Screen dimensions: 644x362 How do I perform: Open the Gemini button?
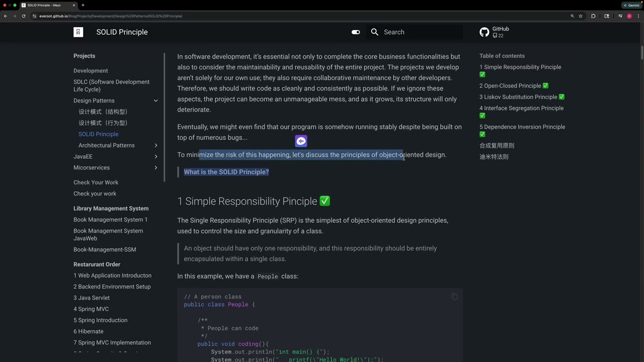(x=631, y=5)
